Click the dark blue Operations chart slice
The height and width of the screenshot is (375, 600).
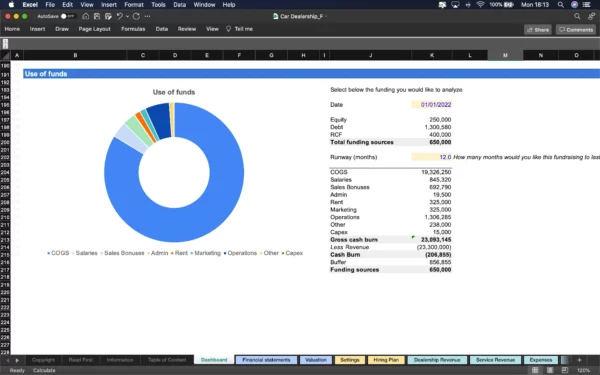(161, 121)
